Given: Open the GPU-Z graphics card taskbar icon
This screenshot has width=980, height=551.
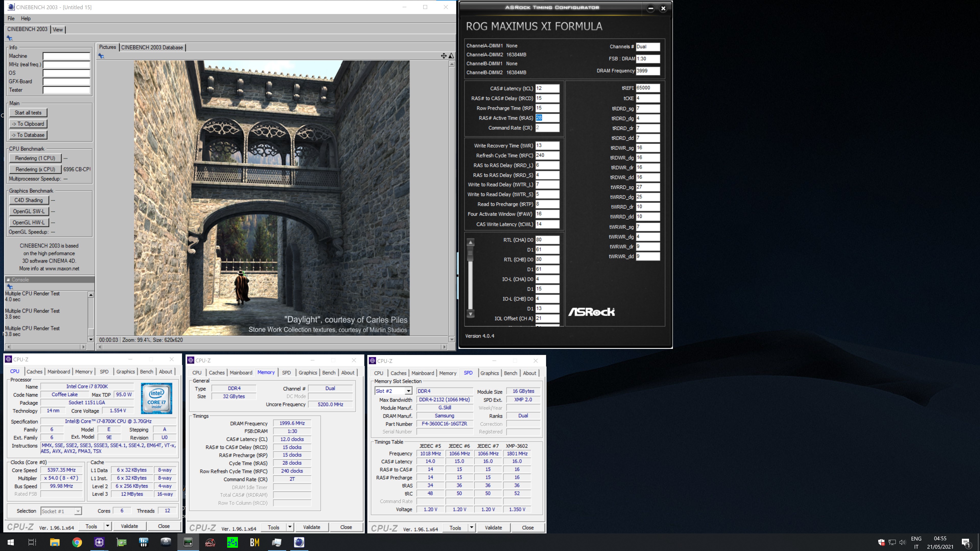Looking at the screenshot, I should (121, 542).
